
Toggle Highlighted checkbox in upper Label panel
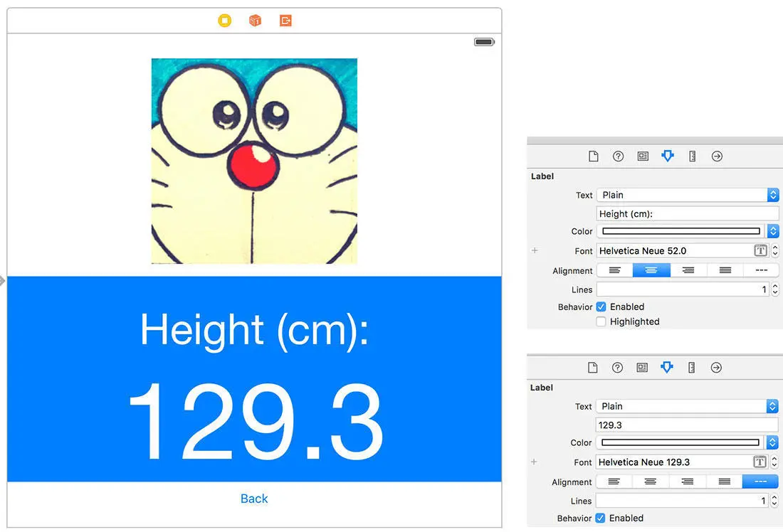(x=601, y=322)
